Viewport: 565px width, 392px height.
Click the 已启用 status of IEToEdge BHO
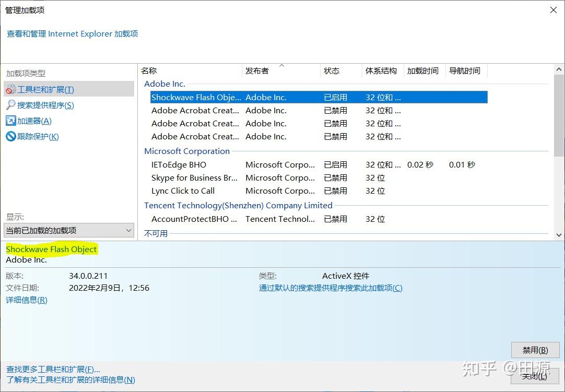coord(335,164)
